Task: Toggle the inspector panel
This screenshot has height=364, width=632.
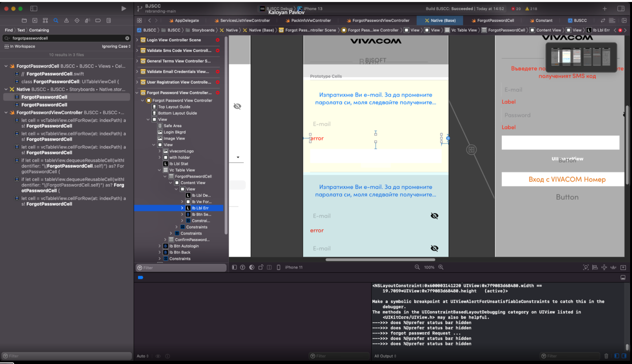Action: 621,9
